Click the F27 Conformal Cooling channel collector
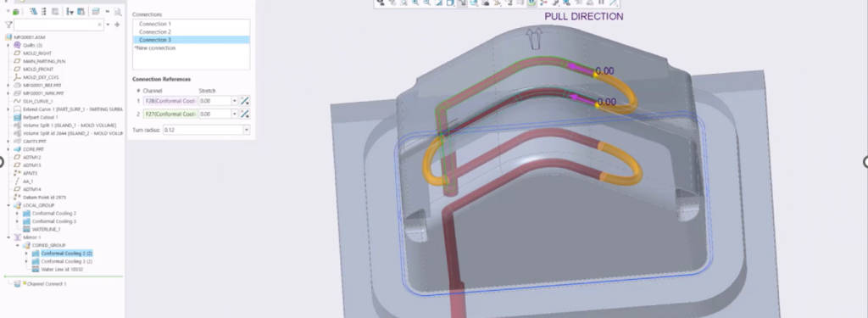This screenshot has height=318, width=868. [x=170, y=114]
